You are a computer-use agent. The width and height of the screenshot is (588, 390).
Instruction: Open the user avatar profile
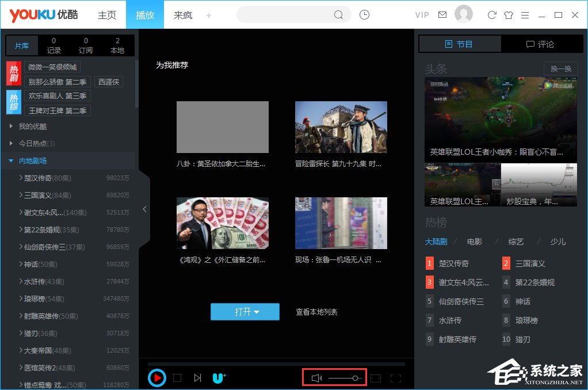click(464, 14)
